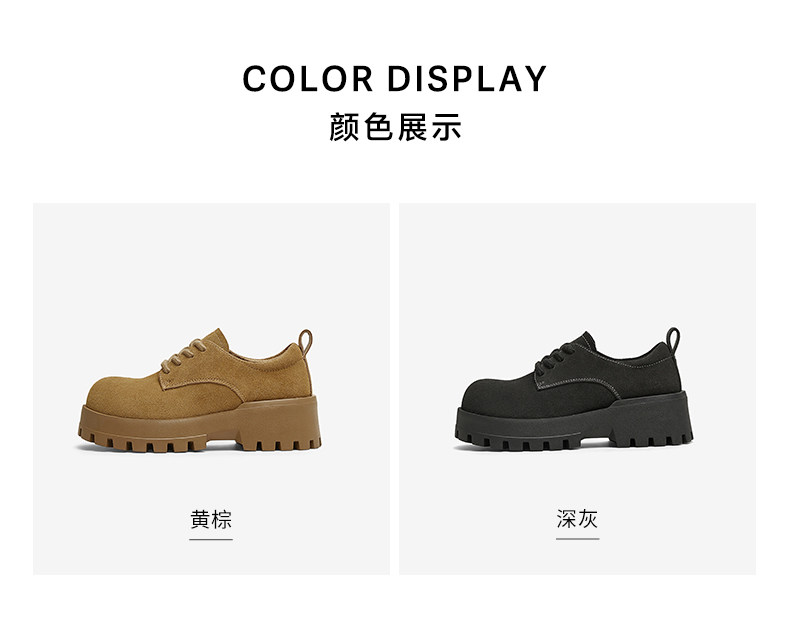The image size is (790, 620).
Task: Select the 深灰 color label
Action: coord(577,519)
